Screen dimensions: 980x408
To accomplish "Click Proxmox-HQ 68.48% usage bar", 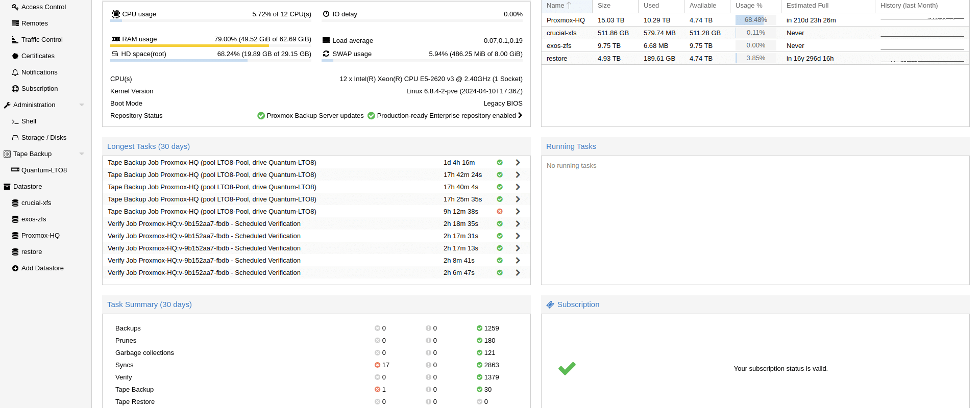I will tap(755, 20).
